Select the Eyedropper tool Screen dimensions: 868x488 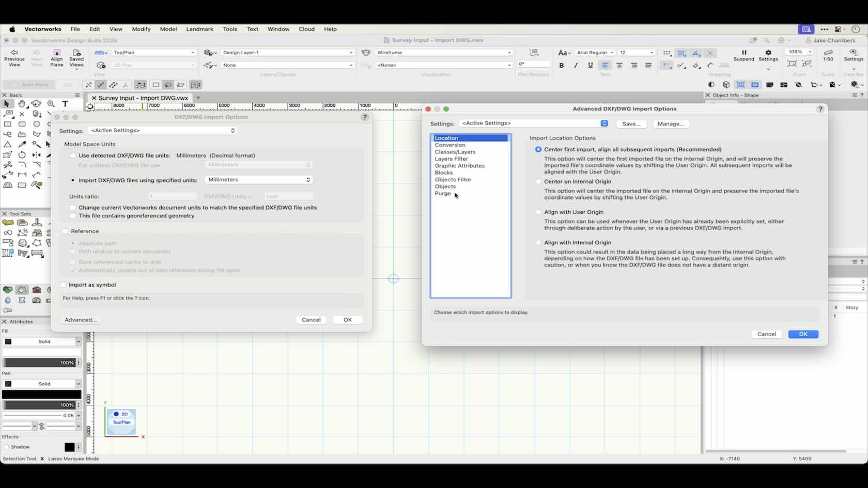(x=22, y=144)
